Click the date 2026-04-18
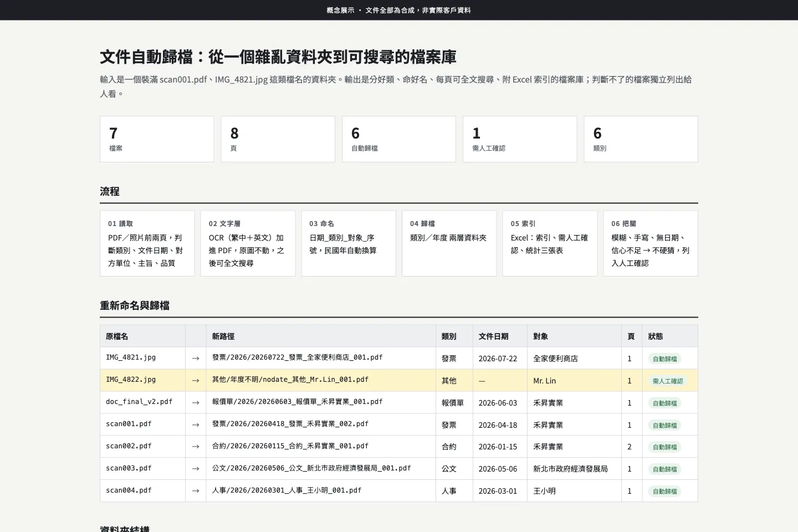This screenshot has width=798, height=532. (x=498, y=425)
